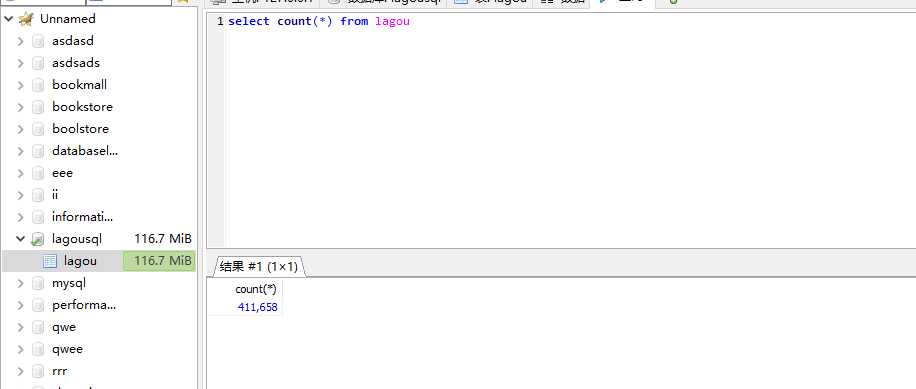Click the mysql database icon
The image size is (916, 389).
tap(38, 283)
